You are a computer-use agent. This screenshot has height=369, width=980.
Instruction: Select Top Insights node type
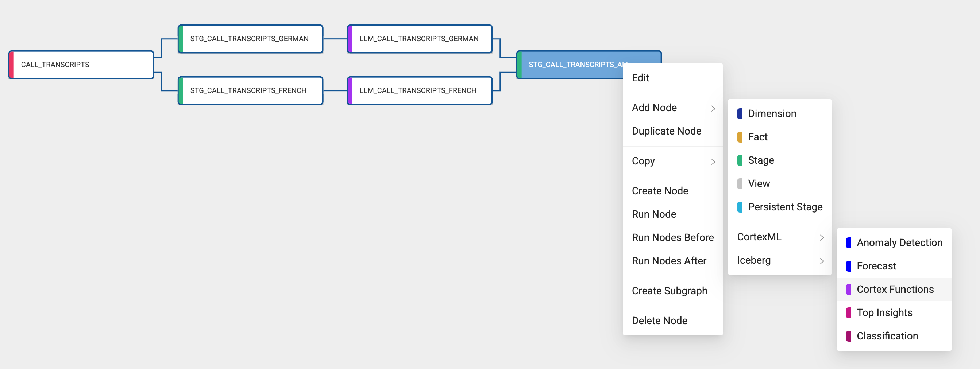coord(894,313)
